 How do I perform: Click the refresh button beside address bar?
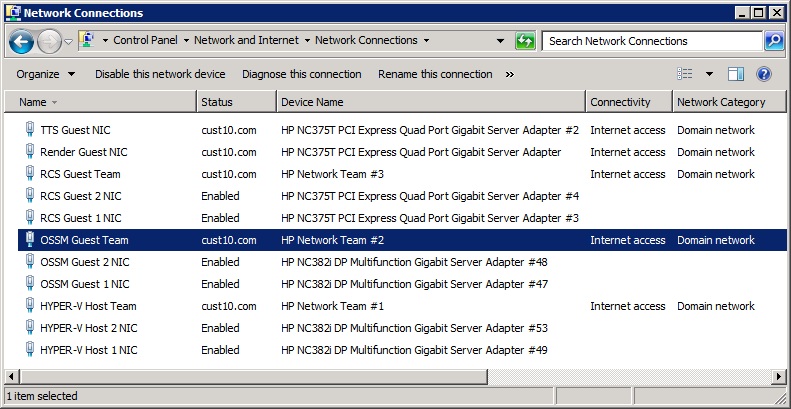[x=525, y=41]
